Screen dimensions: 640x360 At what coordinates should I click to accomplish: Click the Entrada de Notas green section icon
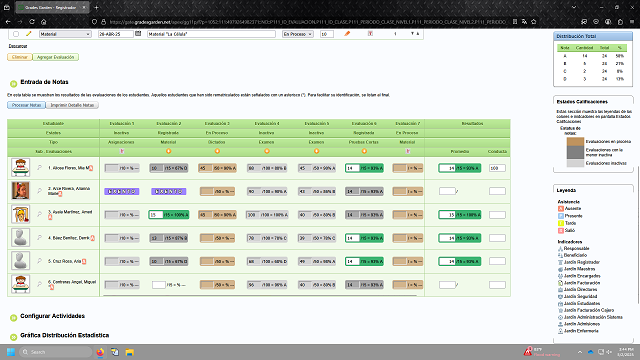click(x=13, y=83)
